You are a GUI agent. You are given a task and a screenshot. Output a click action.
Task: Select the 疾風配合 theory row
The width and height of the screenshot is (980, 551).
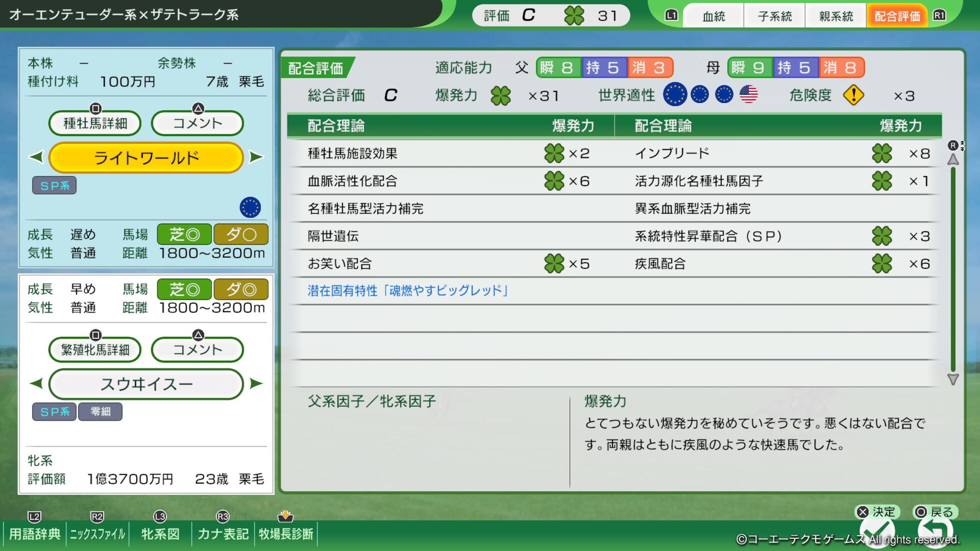coord(660,264)
